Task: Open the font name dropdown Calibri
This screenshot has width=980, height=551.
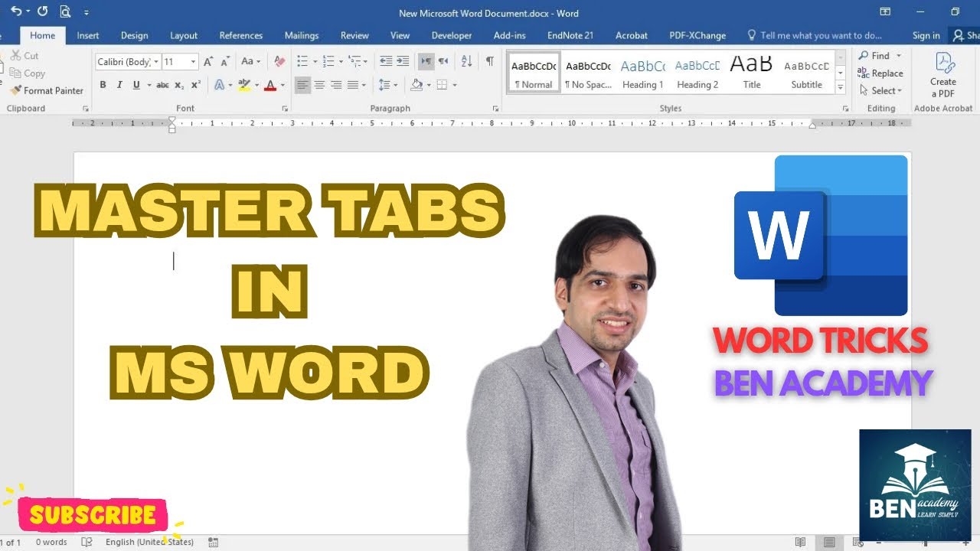Action: (x=157, y=61)
